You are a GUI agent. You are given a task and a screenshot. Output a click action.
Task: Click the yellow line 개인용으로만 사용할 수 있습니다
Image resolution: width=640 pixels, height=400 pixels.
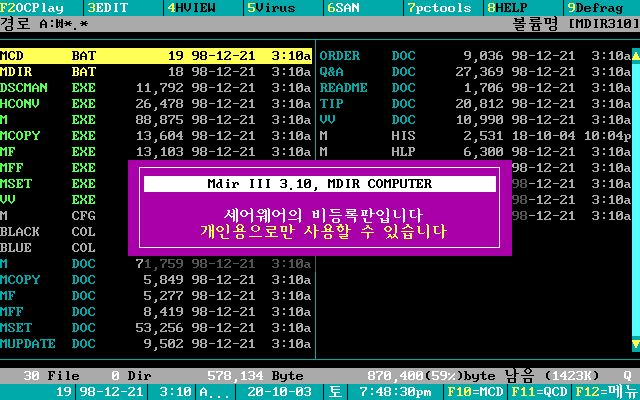pos(323,231)
